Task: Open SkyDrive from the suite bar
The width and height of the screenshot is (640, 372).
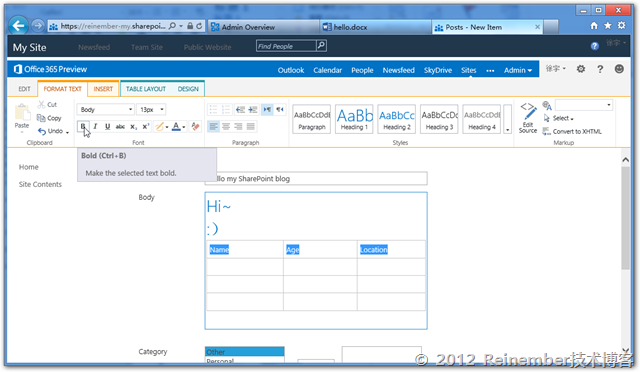Action: 438,70
